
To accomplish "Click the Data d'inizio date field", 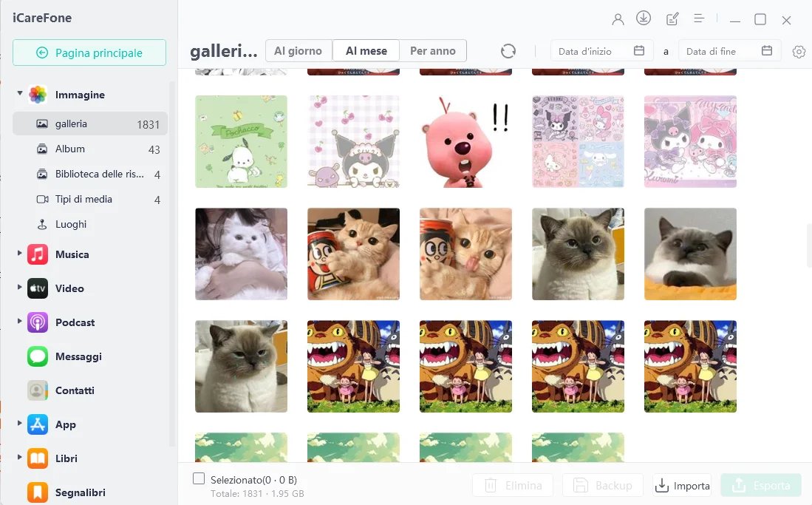I will (x=601, y=51).
